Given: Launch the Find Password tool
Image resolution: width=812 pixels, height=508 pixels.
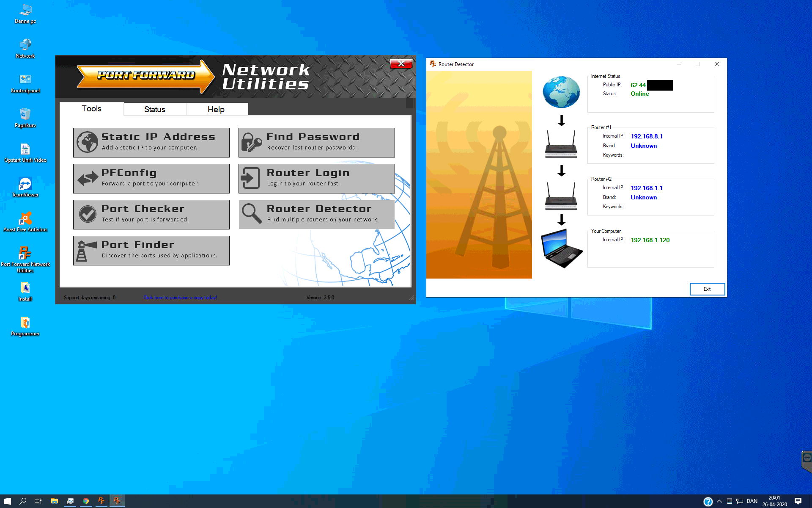Looking at the screenshot, I should pyautogui.click(x=317, y=143).
